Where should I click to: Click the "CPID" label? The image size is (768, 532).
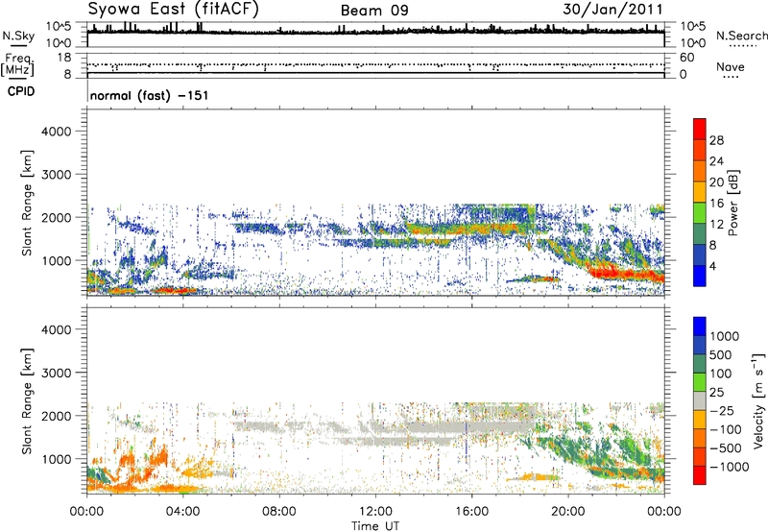(x=21, y=91)
